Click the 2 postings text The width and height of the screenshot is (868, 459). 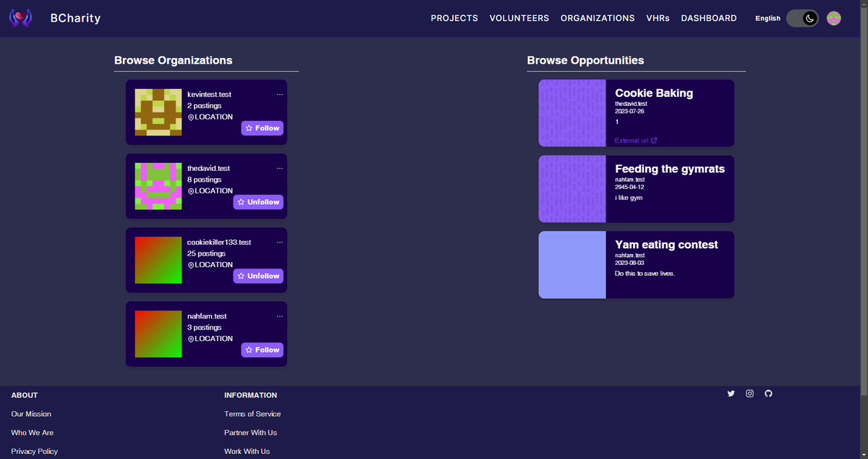coord(204,106)
